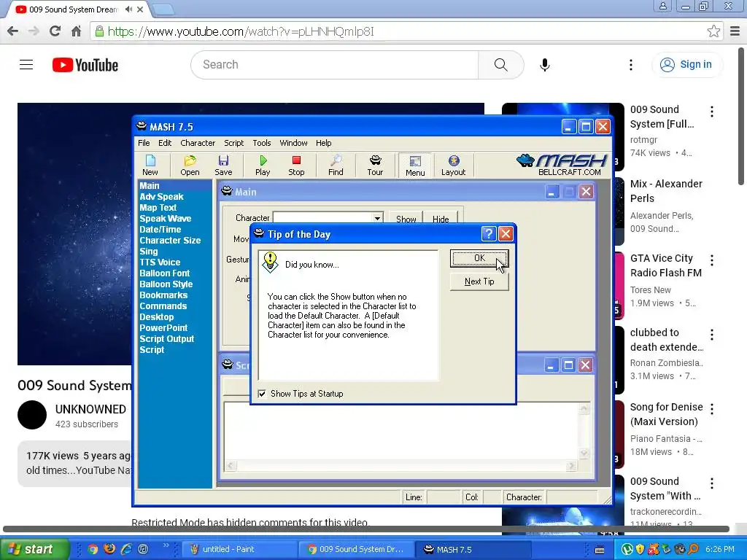
Task: Click OK in the Tip of the Day dialog
Action: coord(479,258)
